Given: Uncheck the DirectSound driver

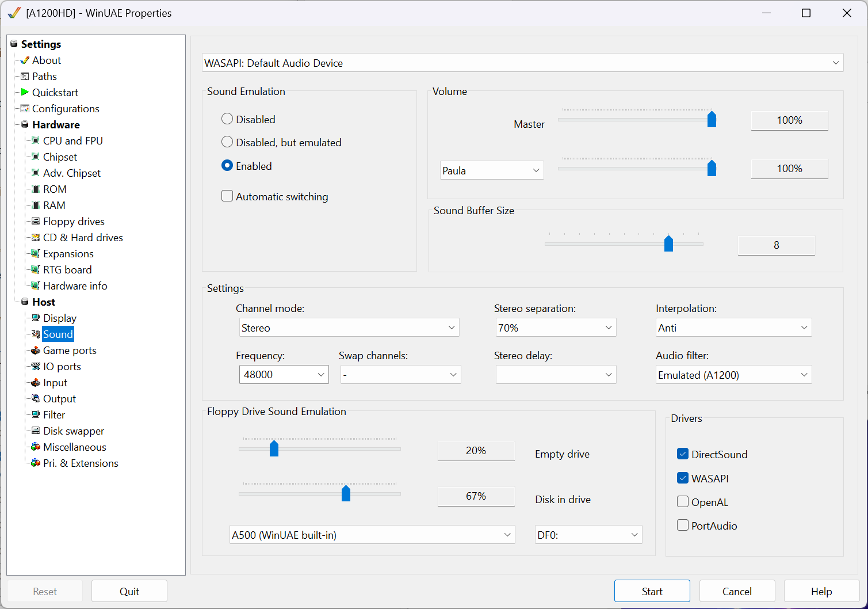Looking at the screenshot, I should 683,454.
